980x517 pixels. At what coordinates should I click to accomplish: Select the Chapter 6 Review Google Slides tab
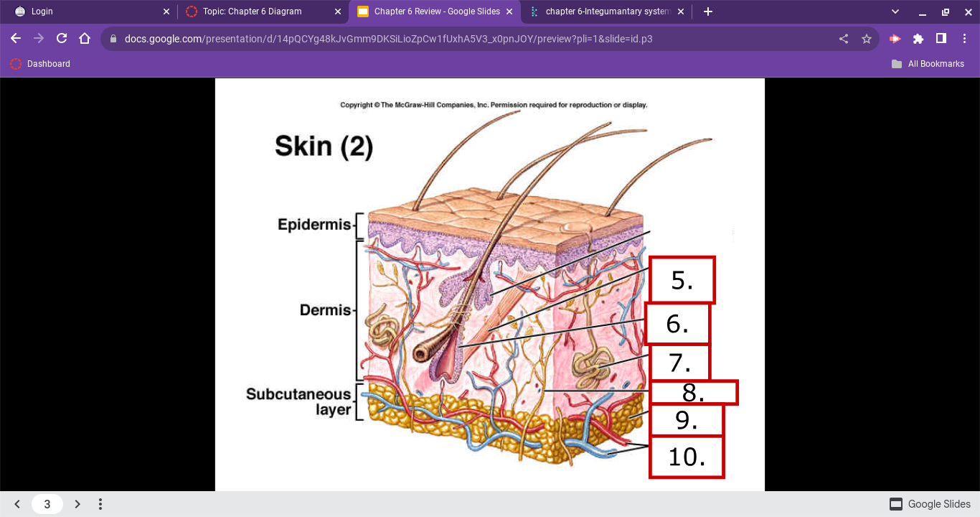point(434,11)
